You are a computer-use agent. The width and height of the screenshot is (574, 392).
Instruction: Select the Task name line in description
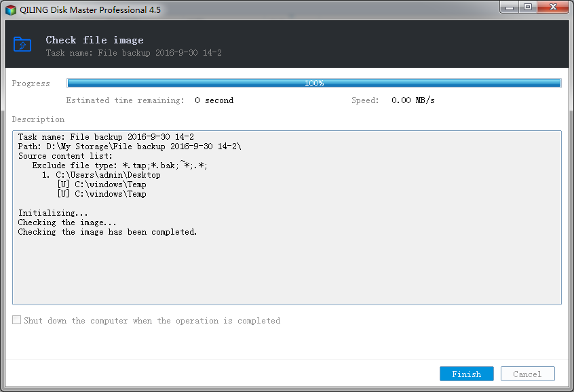click(106, 137)
